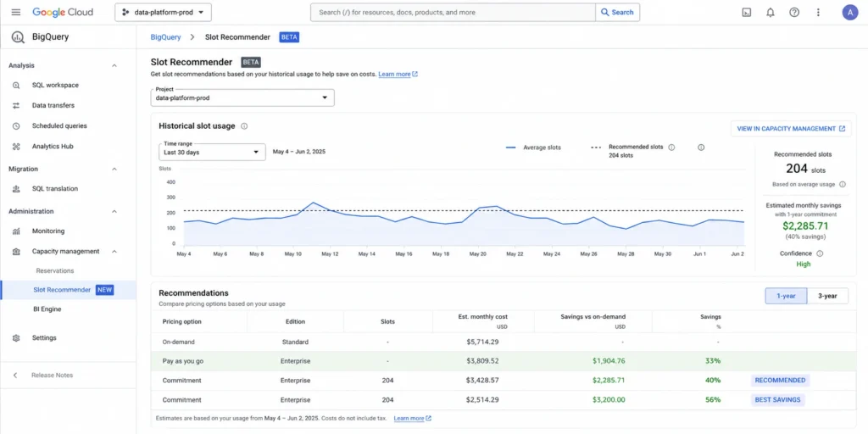Image resolution: width=868 pixels, height=434 pixels.
Task: Click the May 12 axis label on chart
Action: pyautogui.click(x=330, y=254)
